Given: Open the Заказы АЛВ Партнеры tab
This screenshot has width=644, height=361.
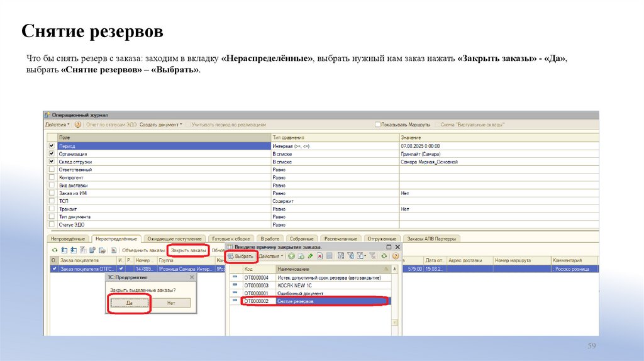Looking at the screenshot, I should click(431, 238).
